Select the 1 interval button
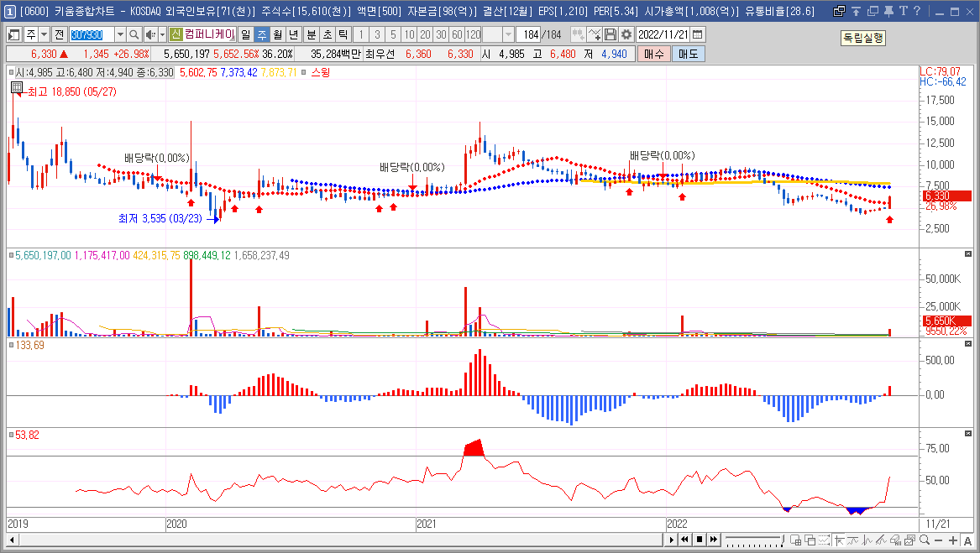 (361, 35)
